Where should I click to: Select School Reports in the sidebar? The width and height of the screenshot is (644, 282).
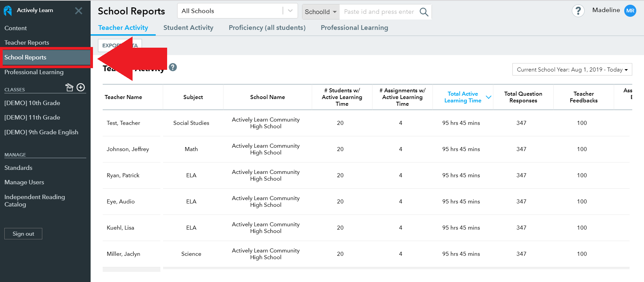coord(46,57)
